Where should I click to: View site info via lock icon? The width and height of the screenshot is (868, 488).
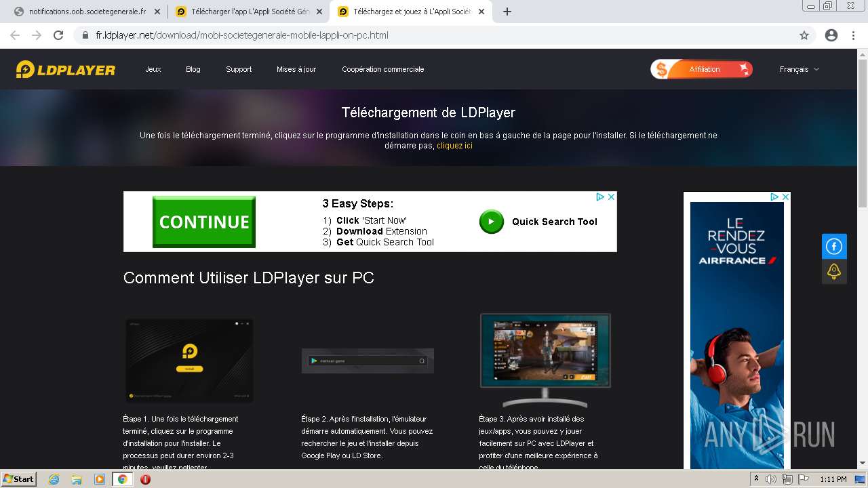(85, 35)
